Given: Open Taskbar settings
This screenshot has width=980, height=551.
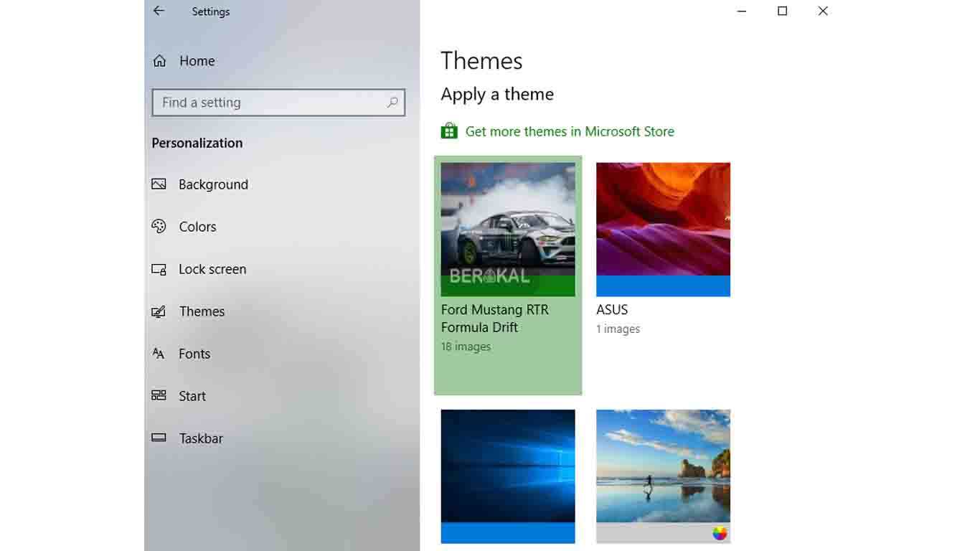Looking at the screenshot, I should (x=201, y=438).
